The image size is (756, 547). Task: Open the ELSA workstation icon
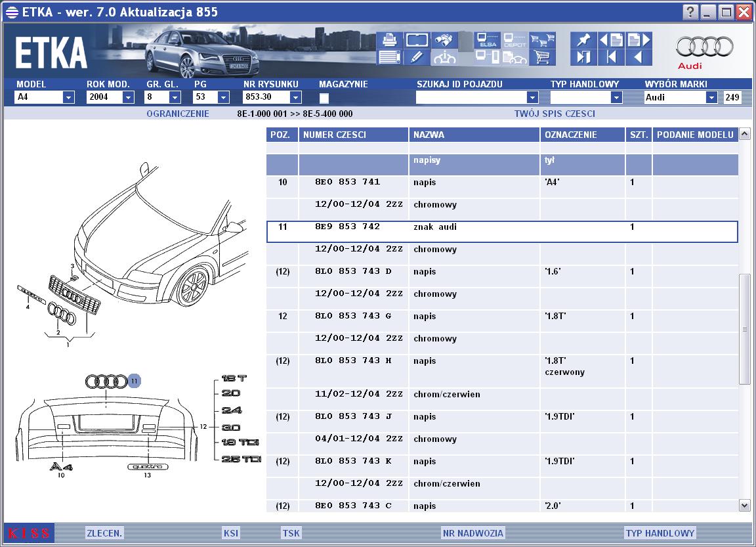coord(488,39)
